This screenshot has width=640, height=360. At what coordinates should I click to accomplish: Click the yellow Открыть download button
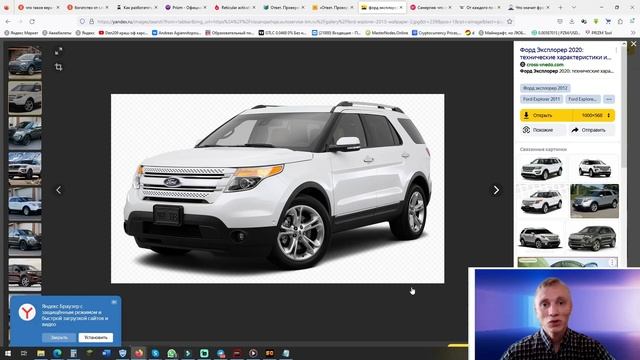[x=546, y=116]
